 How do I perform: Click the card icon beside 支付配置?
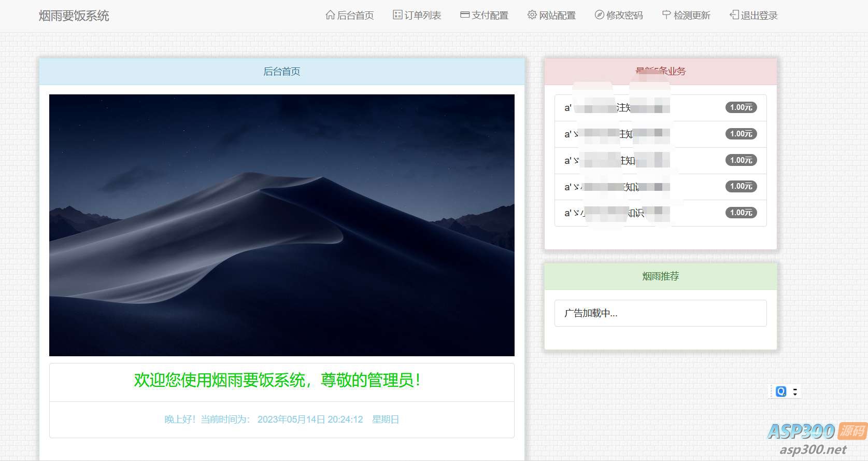click(x=464, y=15)
